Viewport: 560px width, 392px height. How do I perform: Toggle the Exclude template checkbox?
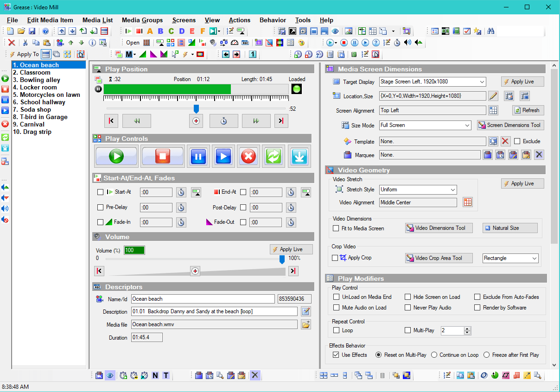pos(517,141)
